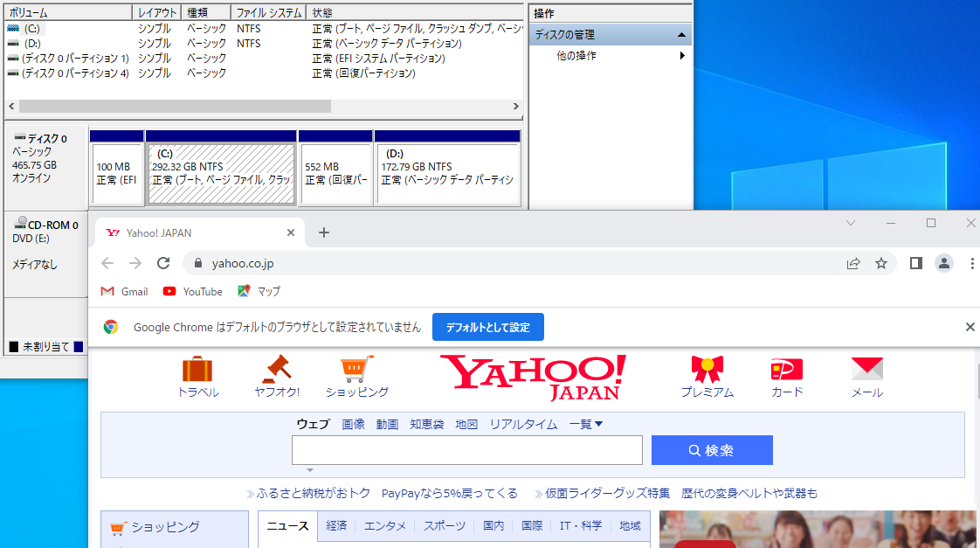This screenshot has width=980, height=548.
Task: Click CD-ROM 0 drive label
Action: click(47, 225)
